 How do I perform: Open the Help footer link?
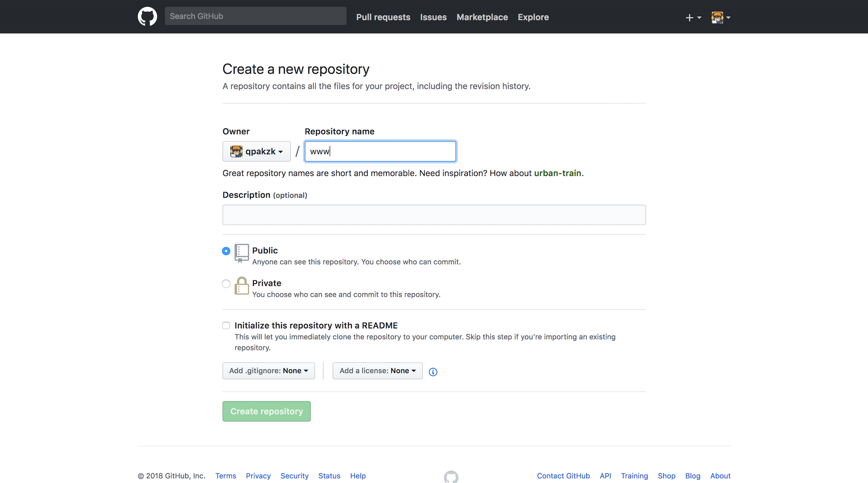click(x=358, y=476)
